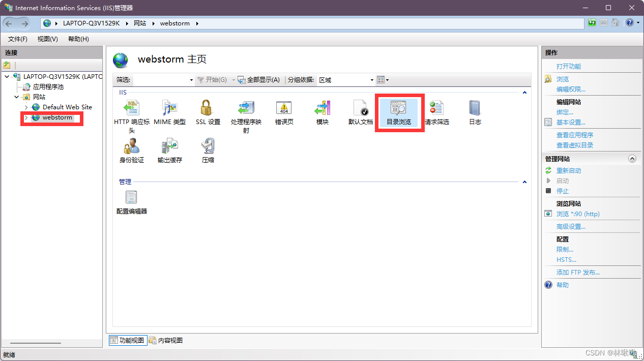Switch to the 内容视图 tab
The height and width of the screenshot is (361, 644).
tap(166, 341)
